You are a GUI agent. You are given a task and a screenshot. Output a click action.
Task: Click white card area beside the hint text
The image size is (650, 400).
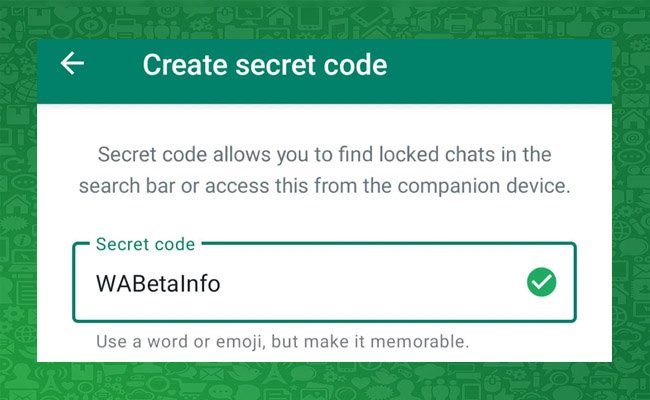tap(539, 342)
